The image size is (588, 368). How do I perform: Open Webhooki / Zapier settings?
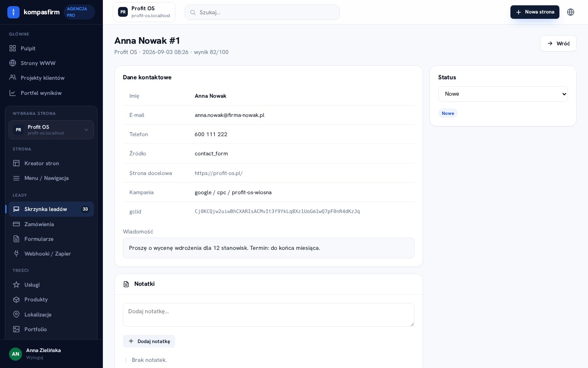51,254
